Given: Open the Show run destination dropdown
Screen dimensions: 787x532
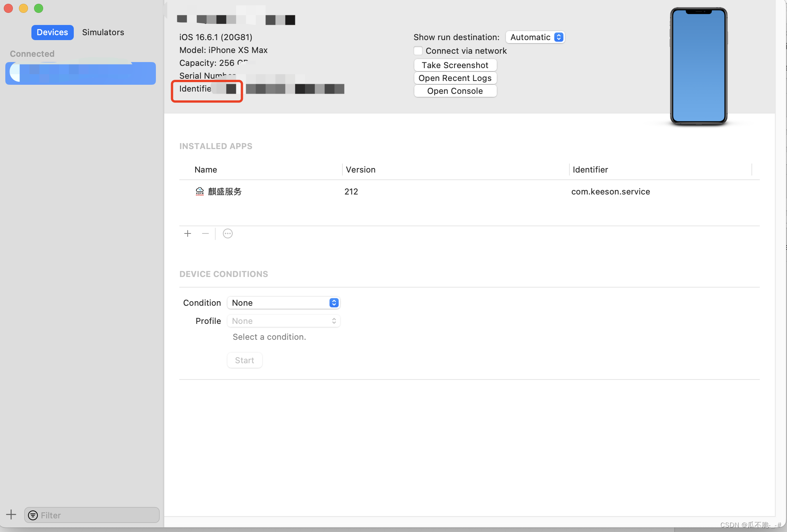Looking at the screenshot, I should pos(535,37).
